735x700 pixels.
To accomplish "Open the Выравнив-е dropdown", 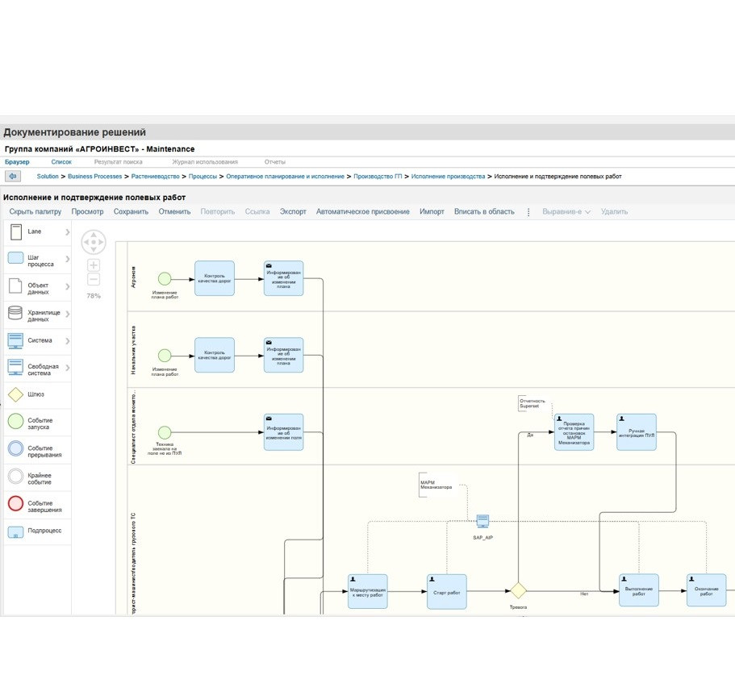I will click(x=566, y=212).
